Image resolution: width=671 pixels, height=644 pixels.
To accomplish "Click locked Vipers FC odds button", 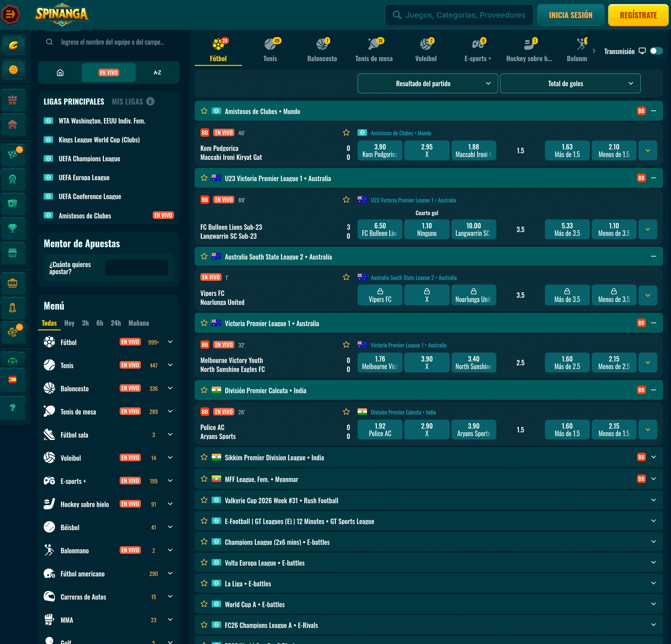I will coord(380,295).
